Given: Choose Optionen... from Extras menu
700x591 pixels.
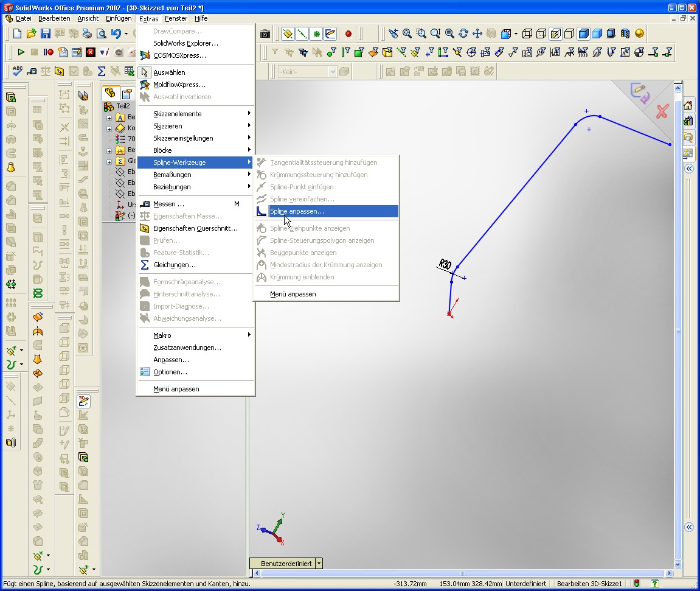Looking at the screenshot, I should point(196,372).
